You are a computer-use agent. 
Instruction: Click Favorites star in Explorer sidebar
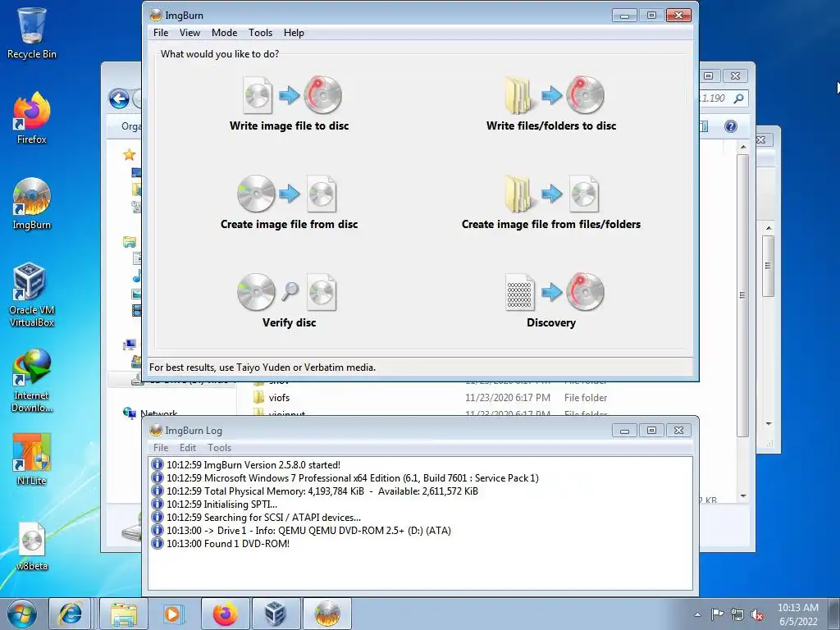[129, 155]
